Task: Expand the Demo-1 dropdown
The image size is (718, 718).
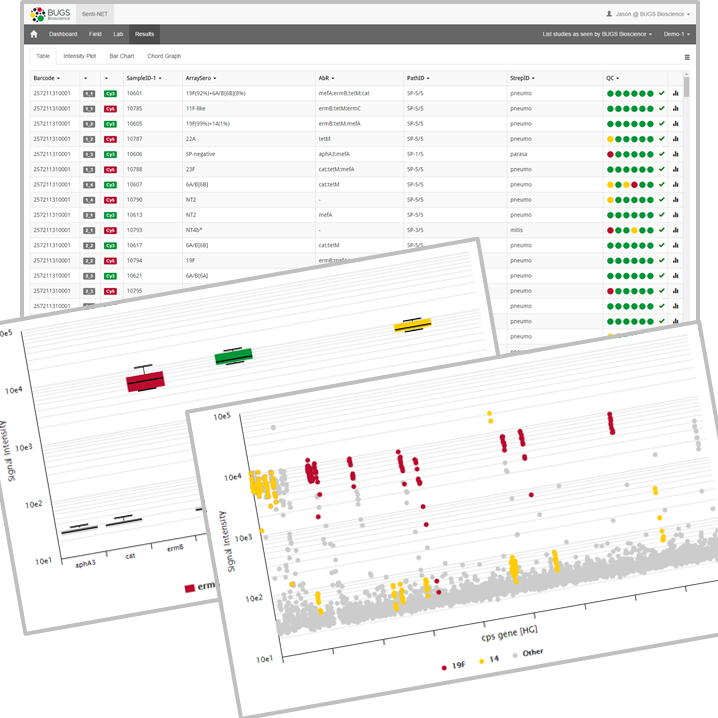Action: click(676, 34)
